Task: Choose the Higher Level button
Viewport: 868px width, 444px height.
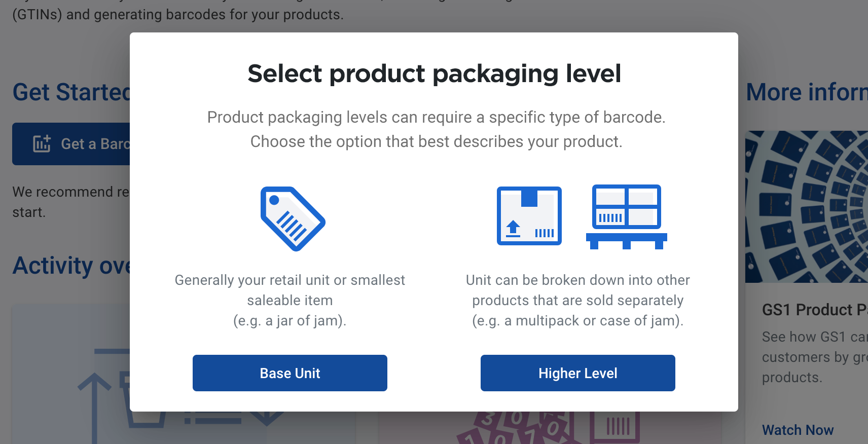Action: click(x=578, y=373)
